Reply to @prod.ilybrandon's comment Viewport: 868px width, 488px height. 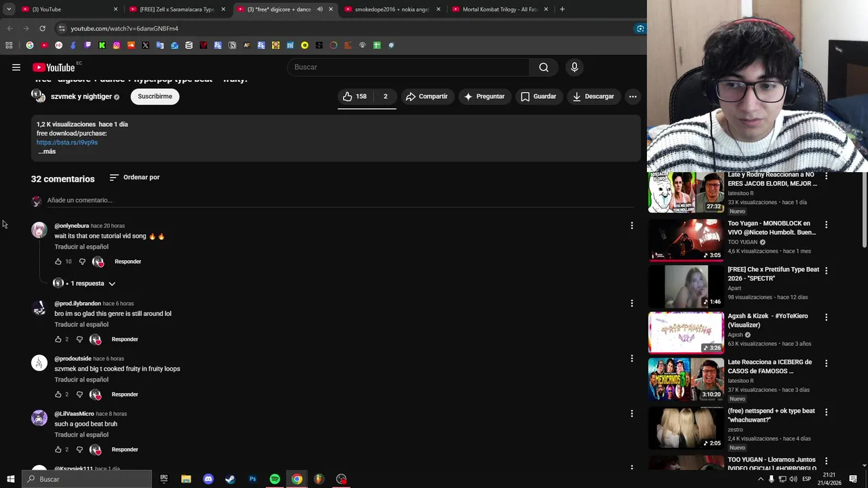click(x=125, y=339)
